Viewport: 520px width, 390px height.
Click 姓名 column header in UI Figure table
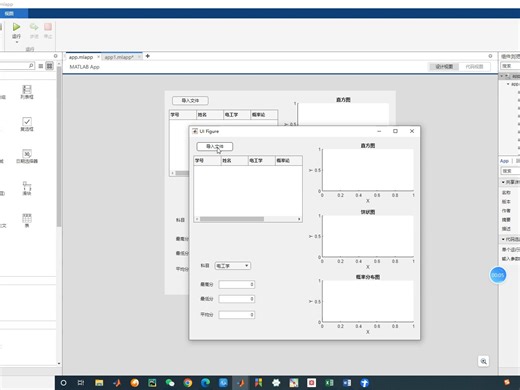235,161
